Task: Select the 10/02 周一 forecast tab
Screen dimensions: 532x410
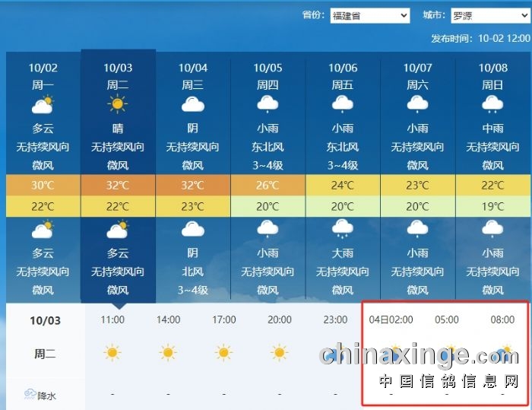Action: [x=43, y=76]
